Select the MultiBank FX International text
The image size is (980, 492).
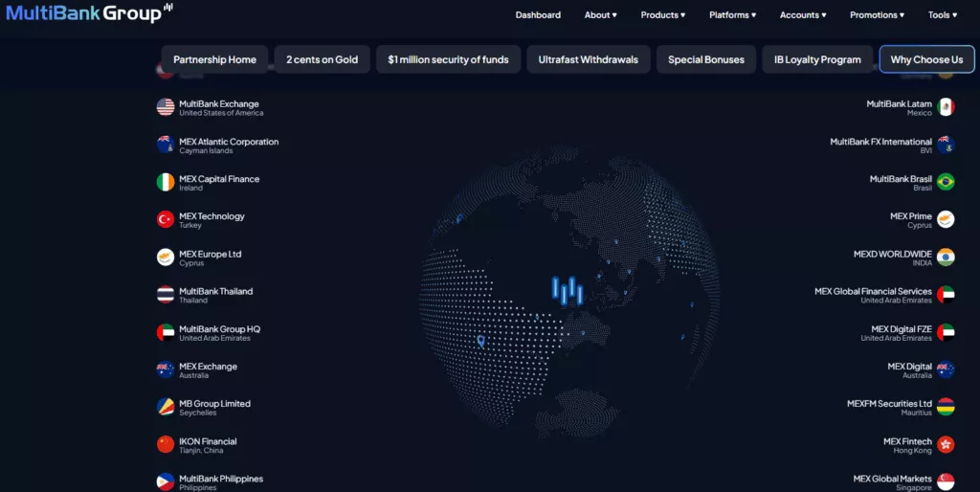click(880, 142)
